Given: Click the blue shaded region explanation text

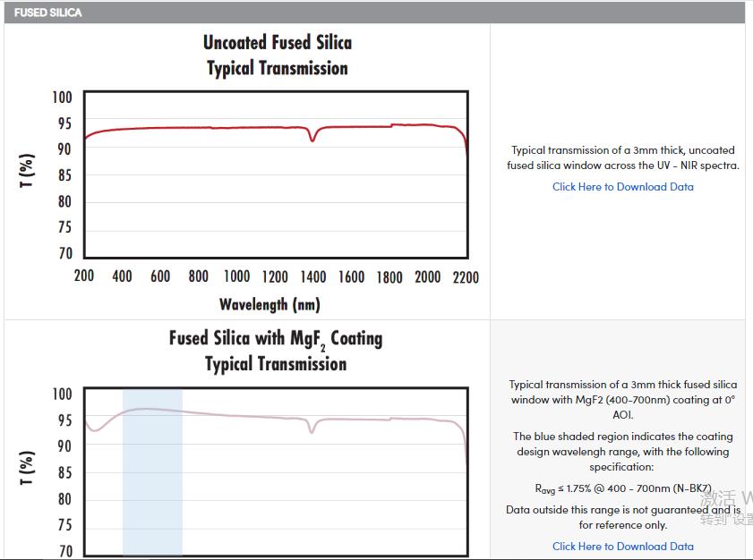Looking at the screenshot, I should pos(622,452).
